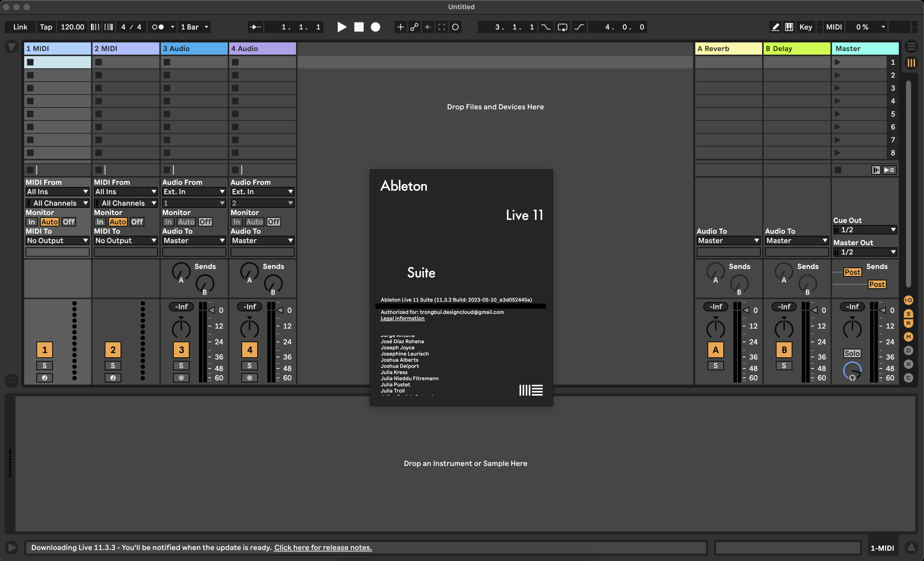The height and width of the screenshot is (561, 924).
Task: Click track activator 1
Action: (x=45, y=350)
